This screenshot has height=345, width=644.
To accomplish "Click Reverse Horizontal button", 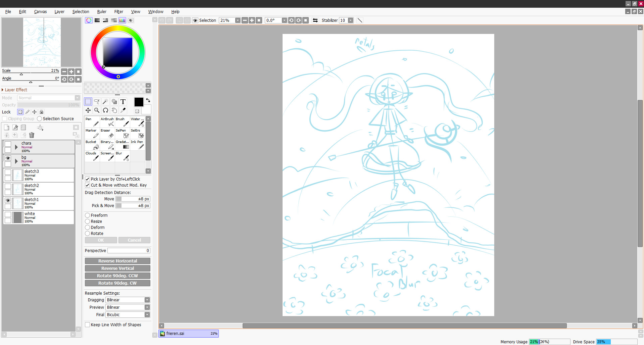I will (x=117, y=261).
